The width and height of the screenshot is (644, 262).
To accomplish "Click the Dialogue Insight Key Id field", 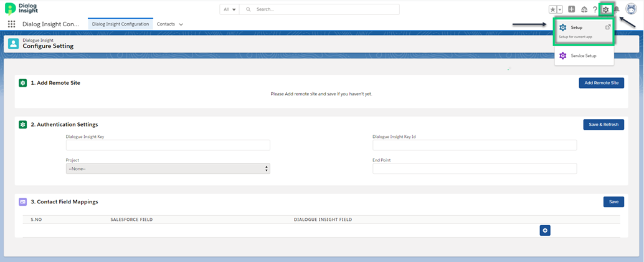I will 475,145.
